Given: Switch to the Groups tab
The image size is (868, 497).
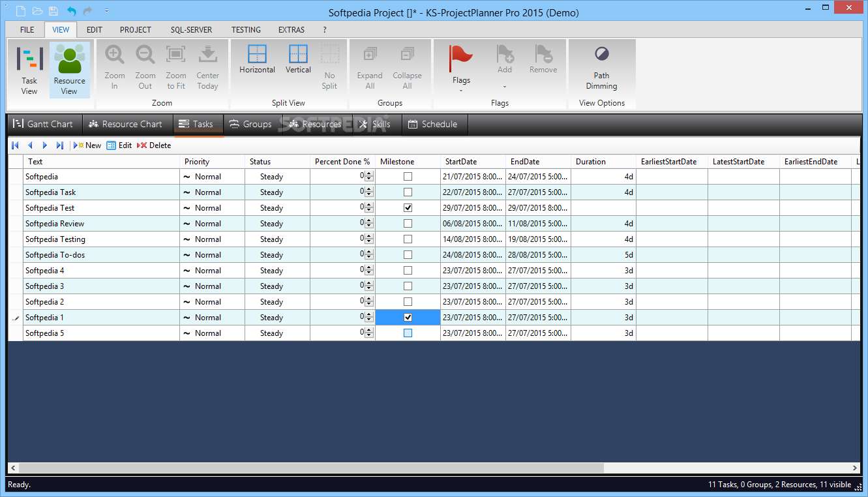Looking at the screenshot, I should tap(250, 124).
